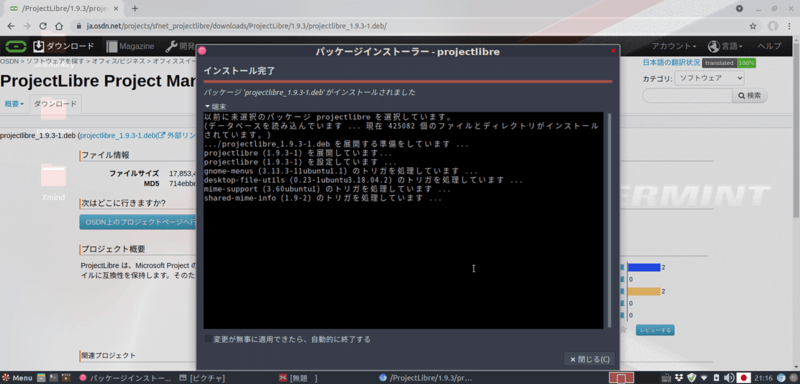Launch terminal from the panel
This screenshot has width=800, height=384.
(54, 378)
